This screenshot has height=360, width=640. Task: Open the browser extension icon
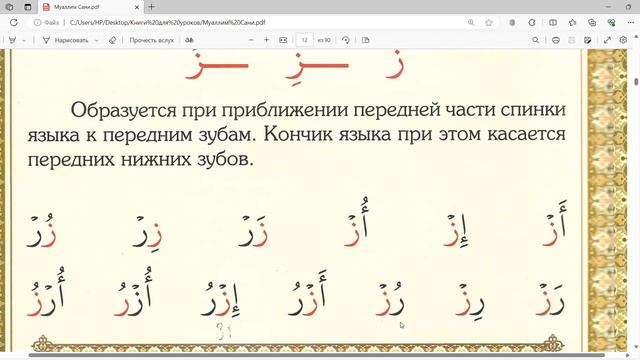(512, 22)
